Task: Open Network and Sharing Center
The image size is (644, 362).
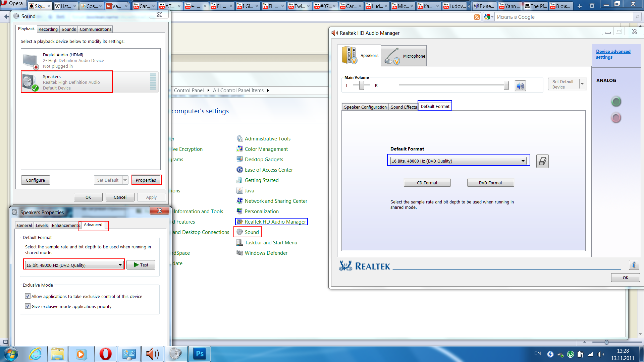Action: (272, 201)
